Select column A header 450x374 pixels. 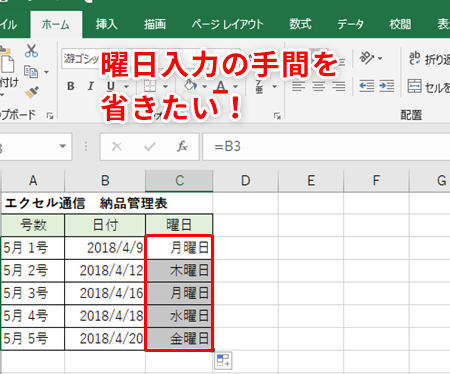pos(33,181)
